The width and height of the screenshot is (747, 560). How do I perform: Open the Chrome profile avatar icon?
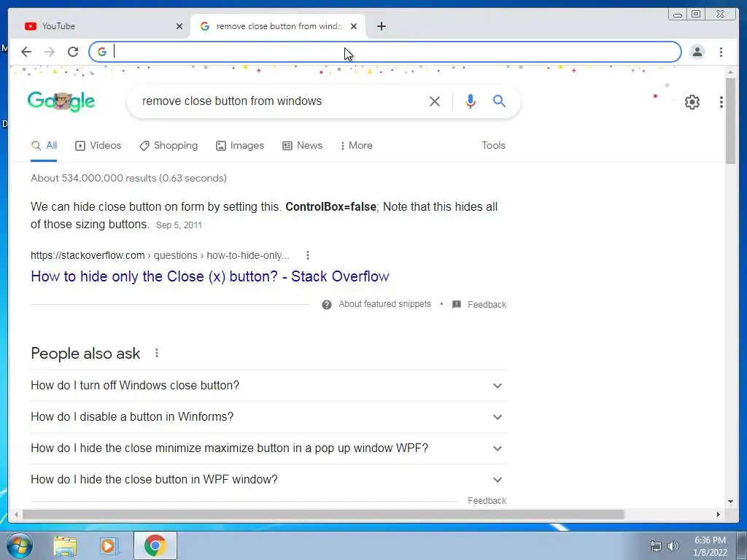pos(697,52)
